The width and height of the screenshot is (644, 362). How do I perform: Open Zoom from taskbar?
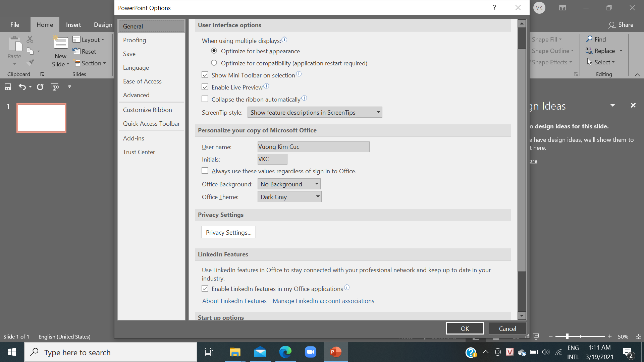coord(311,352)
